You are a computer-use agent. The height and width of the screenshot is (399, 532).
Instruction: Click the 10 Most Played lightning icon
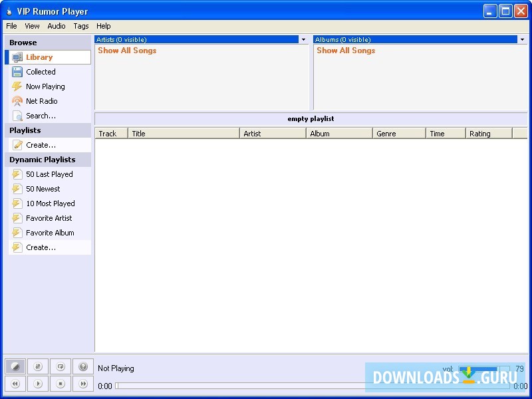(x=17, y=203)
